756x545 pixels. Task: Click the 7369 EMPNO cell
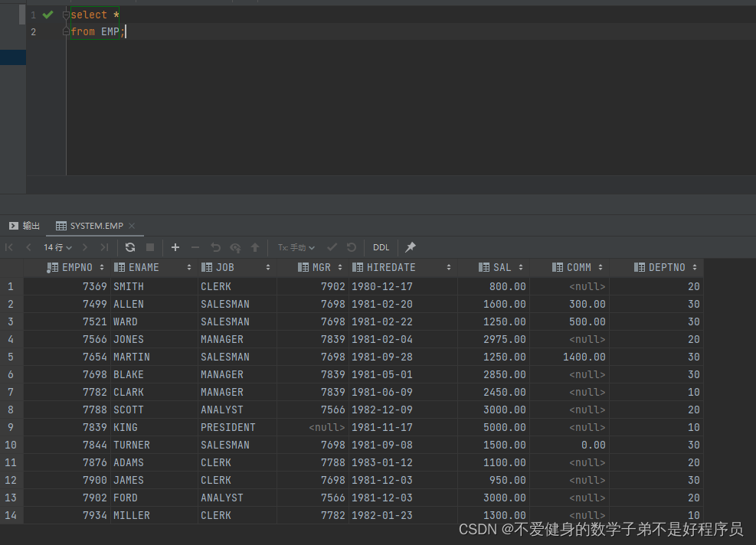click(x=67, y=286)
